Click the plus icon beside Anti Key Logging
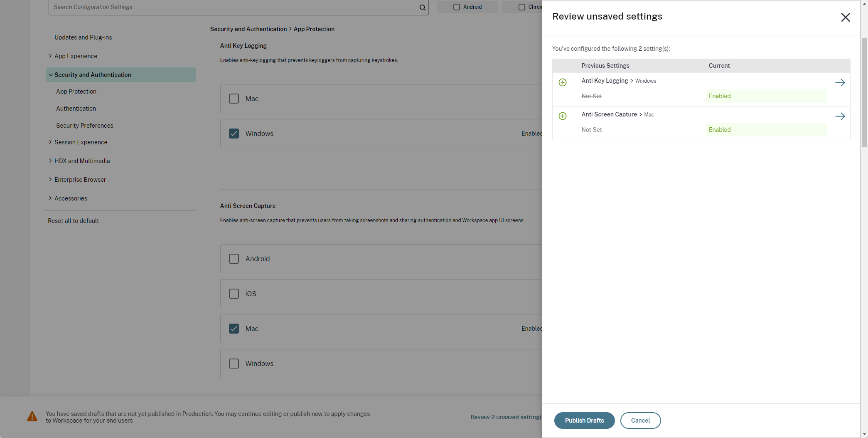The image size is (868, 438). 563,82
